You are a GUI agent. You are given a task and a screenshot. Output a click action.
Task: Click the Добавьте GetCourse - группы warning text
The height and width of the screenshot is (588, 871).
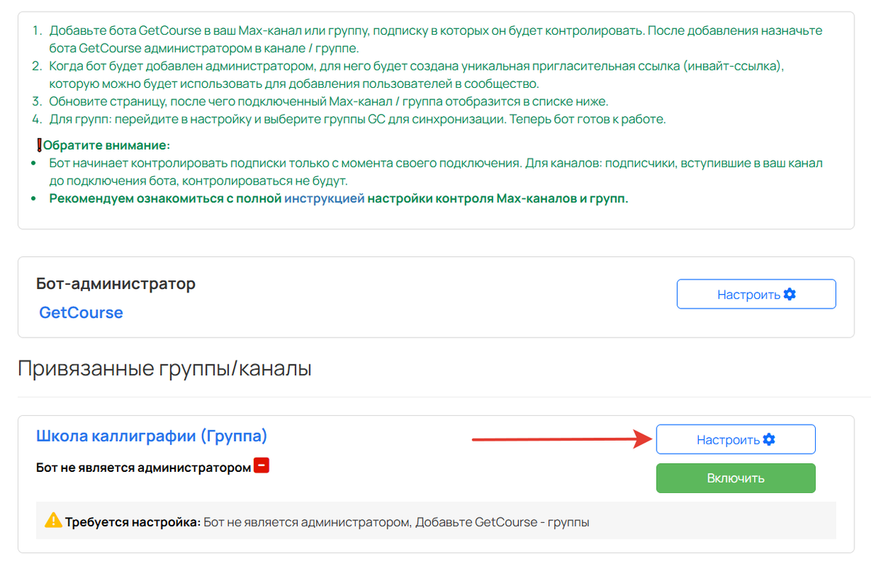pos(501,521)
